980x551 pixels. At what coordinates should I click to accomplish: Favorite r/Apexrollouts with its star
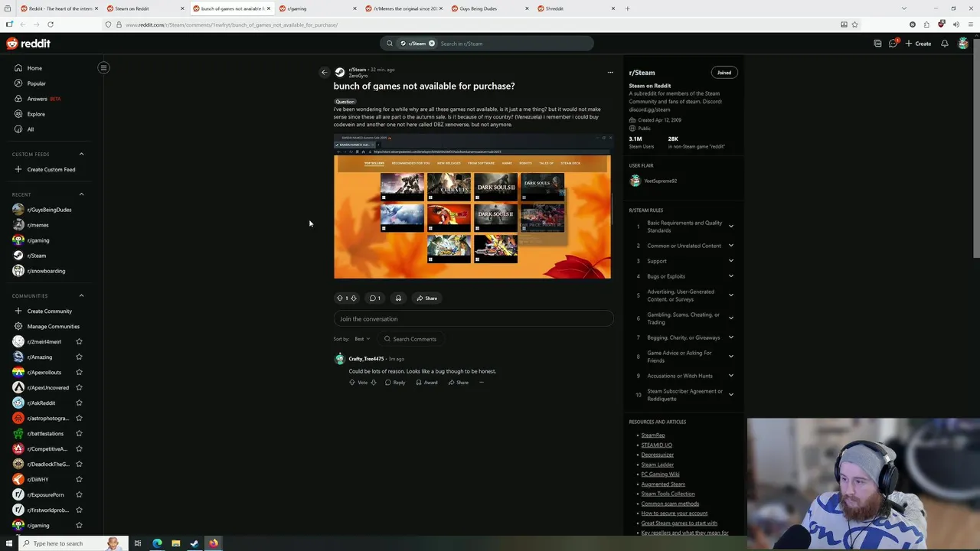click(79, 372)
